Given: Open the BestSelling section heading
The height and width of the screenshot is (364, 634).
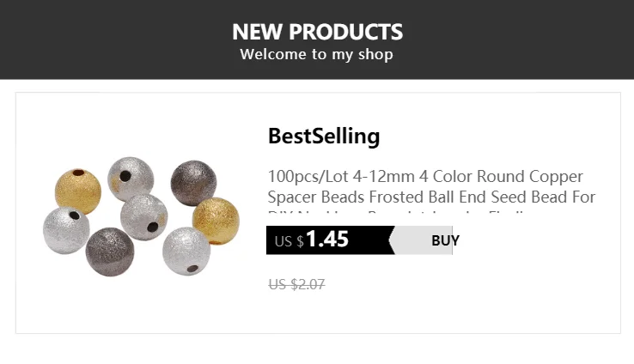Looking at the screenshot, I should (x=324, y=136).
